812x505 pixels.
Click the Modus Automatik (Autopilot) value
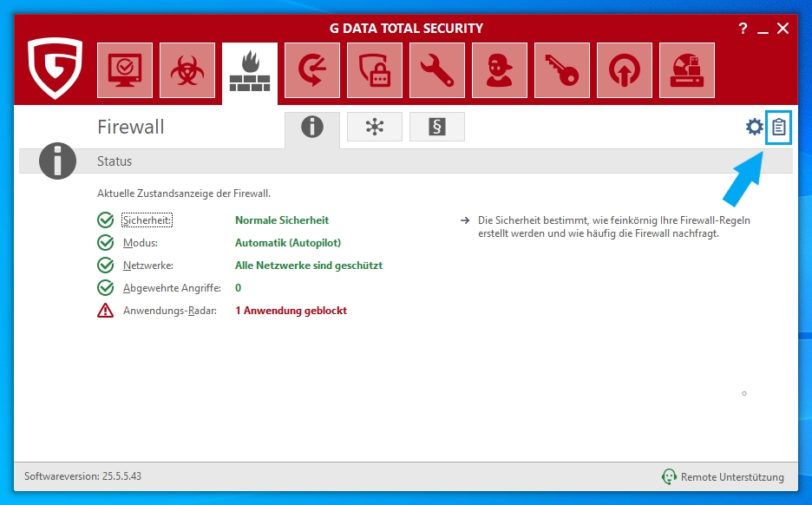click(x=288, y=243)
